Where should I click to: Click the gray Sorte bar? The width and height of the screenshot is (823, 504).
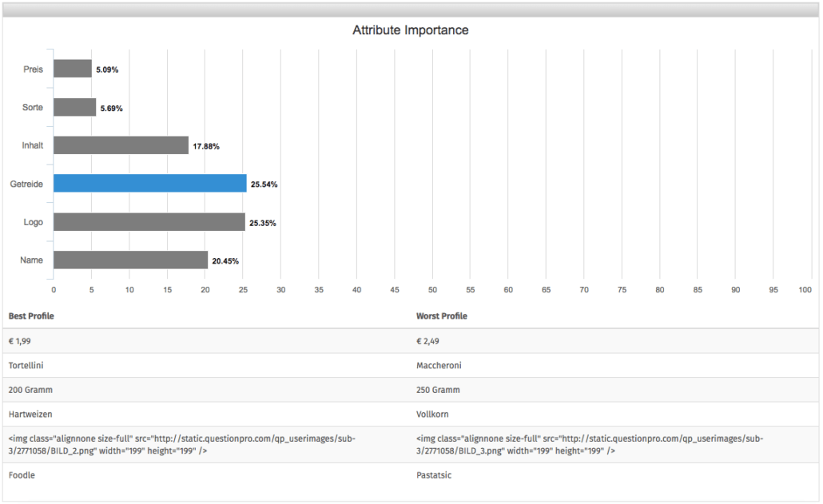(x=75, y=108)
